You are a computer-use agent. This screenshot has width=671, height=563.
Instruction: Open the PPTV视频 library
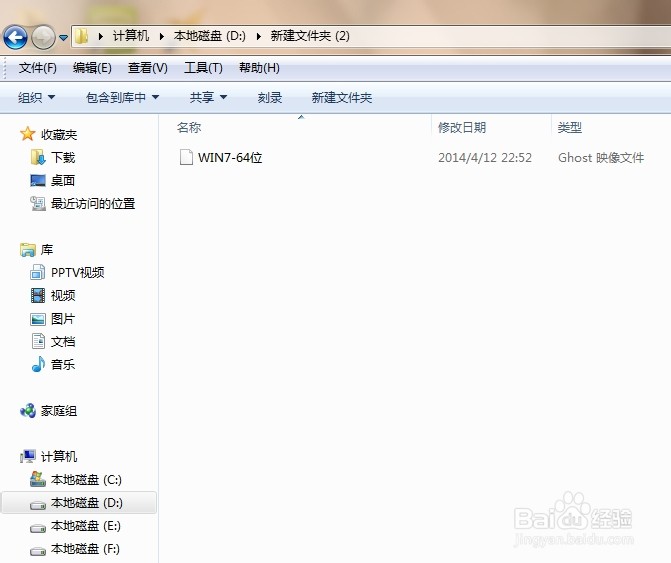click(77, 273)
